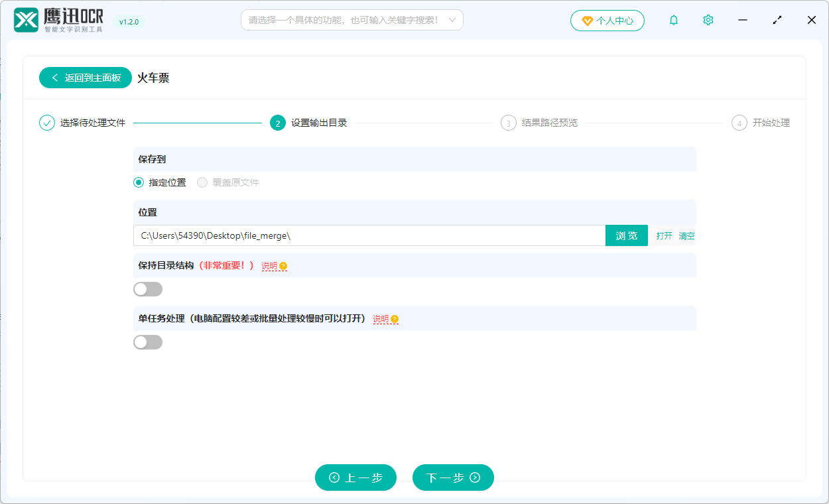Open the output folder via 打开 link

pyautogui.click(x=665, y=235)
